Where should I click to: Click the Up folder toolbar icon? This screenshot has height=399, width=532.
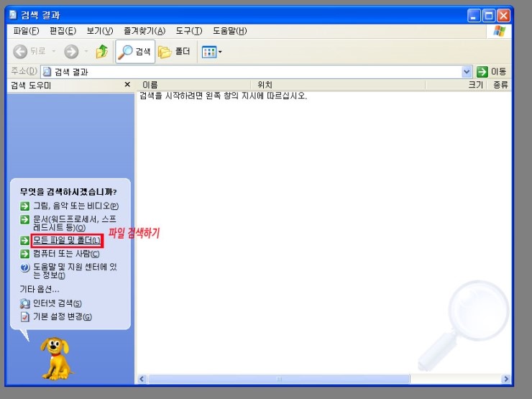(102, 52)
